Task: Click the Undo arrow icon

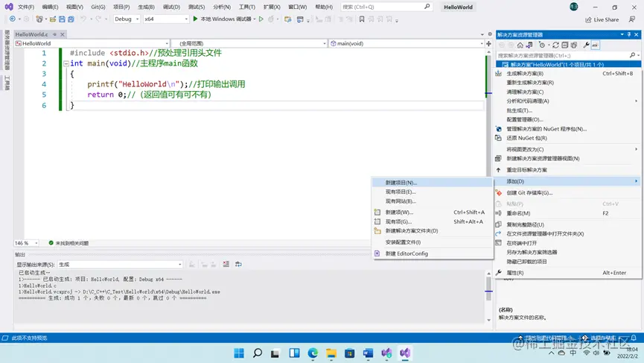Action: [83, 19]
